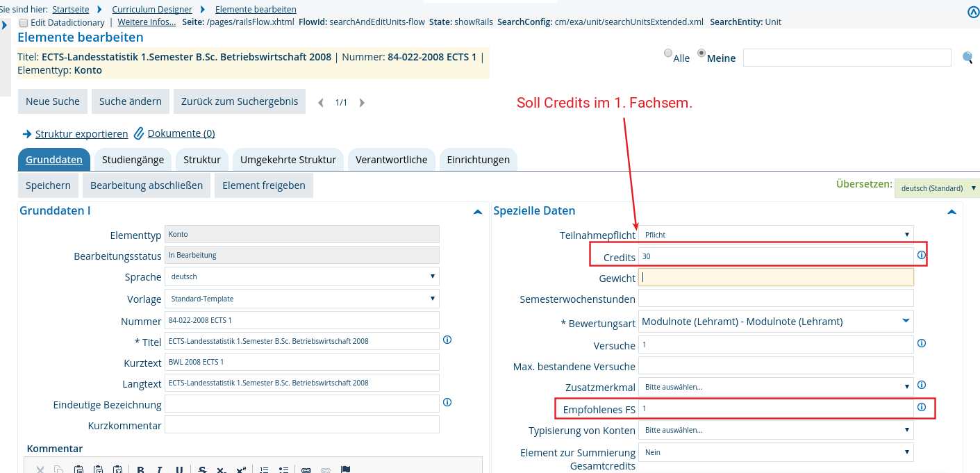Screen dimensions: 980x473
Task: Insert link in Kommentar editor
Action: [306, 470]
